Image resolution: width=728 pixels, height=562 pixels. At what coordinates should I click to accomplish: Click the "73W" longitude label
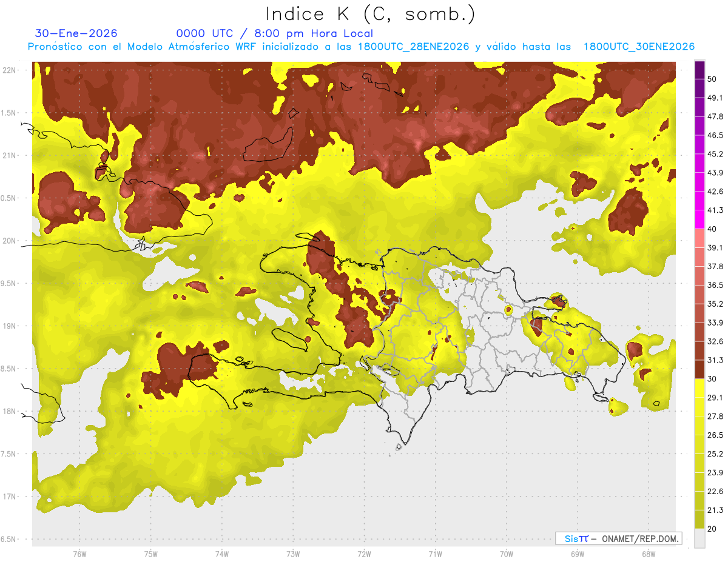pyautogui.click(x=293, y=554)
